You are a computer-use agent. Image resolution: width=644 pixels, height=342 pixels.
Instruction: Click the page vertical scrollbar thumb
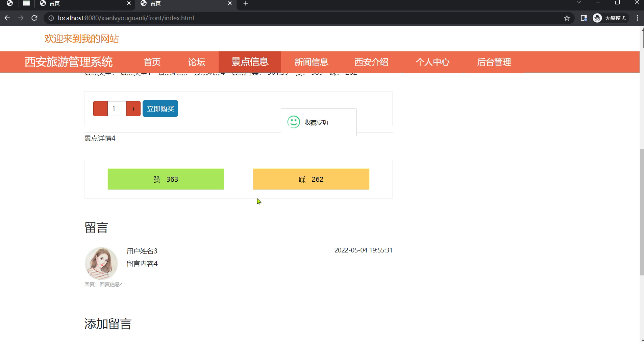point(642,212)
